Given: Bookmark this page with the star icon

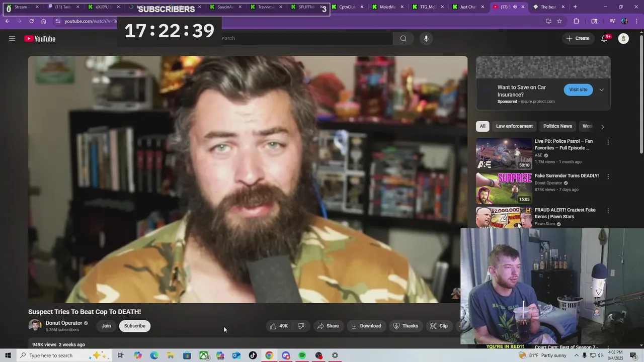Looking at the screenshot, I should pos(559,21).
